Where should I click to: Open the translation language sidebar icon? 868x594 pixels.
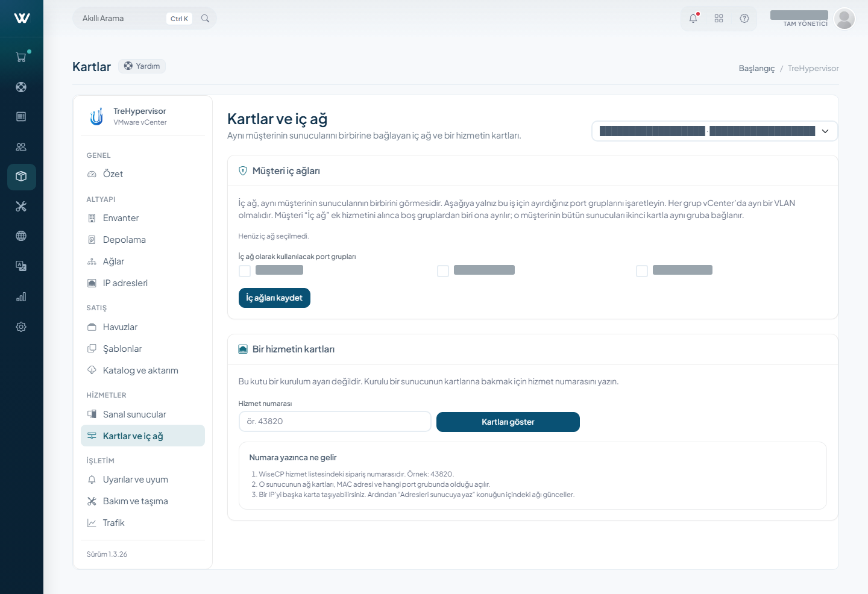click(21, 266)
